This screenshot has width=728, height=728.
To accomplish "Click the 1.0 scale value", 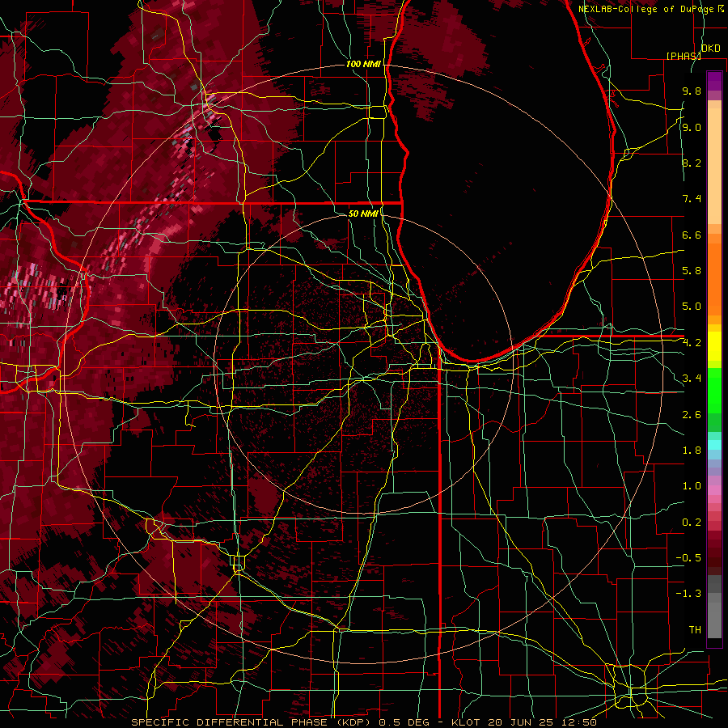I will tap(692, 486).
